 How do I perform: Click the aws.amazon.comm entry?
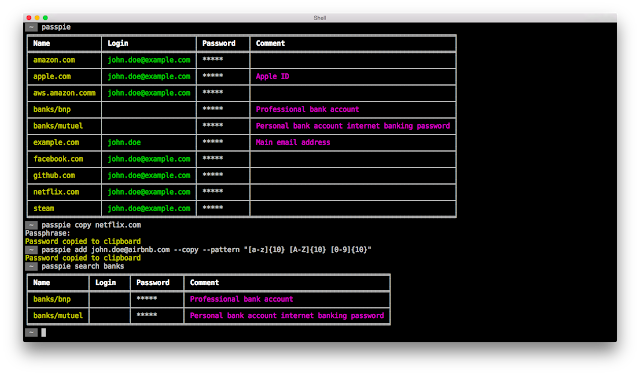tap(64, 93)
